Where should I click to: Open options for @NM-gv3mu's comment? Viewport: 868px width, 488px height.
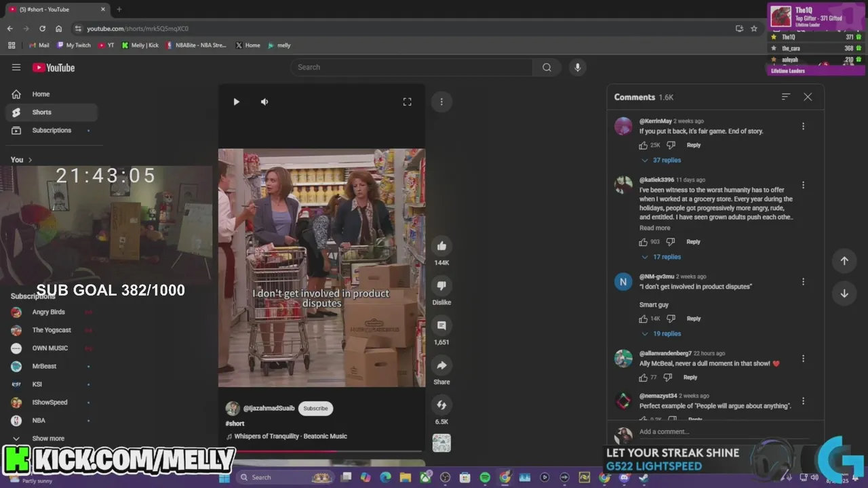pos(803,281)
